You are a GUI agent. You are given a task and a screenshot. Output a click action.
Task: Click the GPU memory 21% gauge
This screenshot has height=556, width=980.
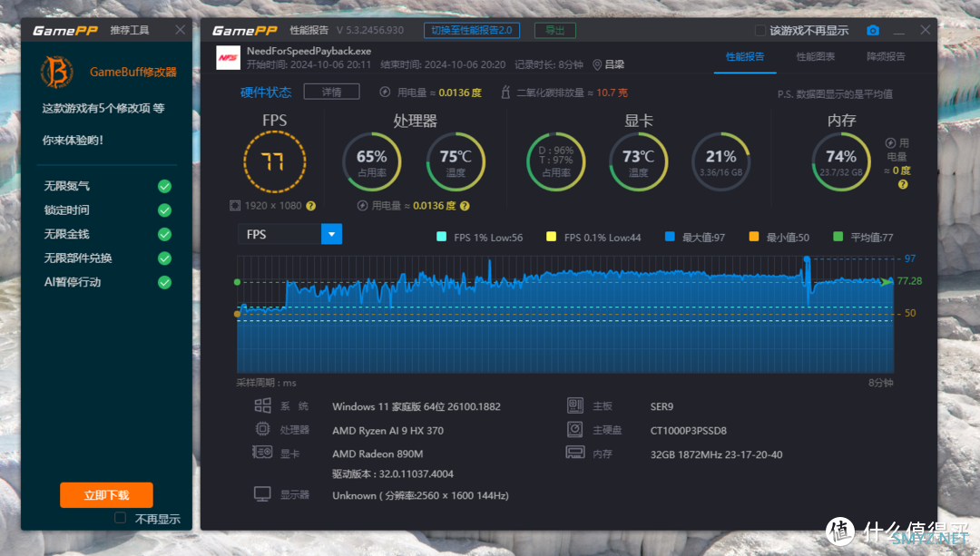tap(720, 161)
